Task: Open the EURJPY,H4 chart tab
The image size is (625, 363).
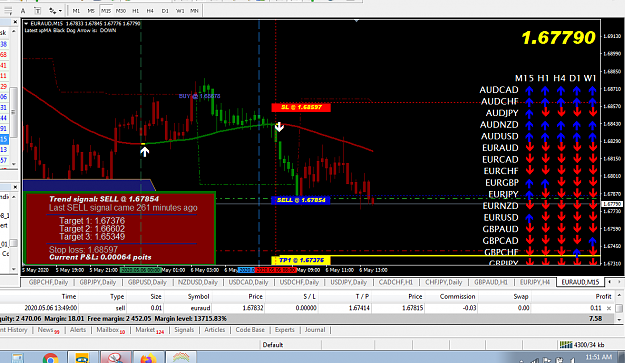Action: (535, 282)
